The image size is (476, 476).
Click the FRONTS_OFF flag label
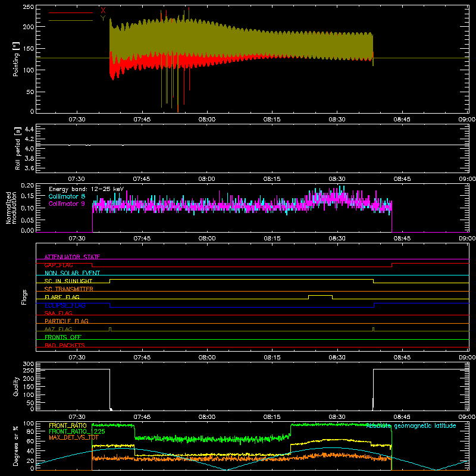[x=63, y=337]
